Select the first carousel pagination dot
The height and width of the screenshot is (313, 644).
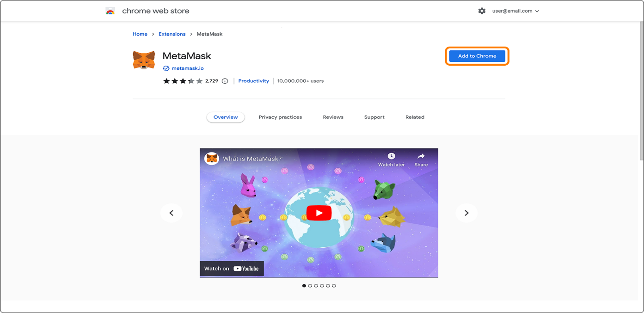304,286
